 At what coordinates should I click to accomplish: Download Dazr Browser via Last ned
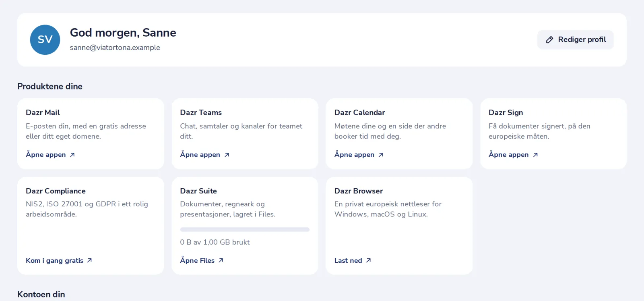[353, 260]
